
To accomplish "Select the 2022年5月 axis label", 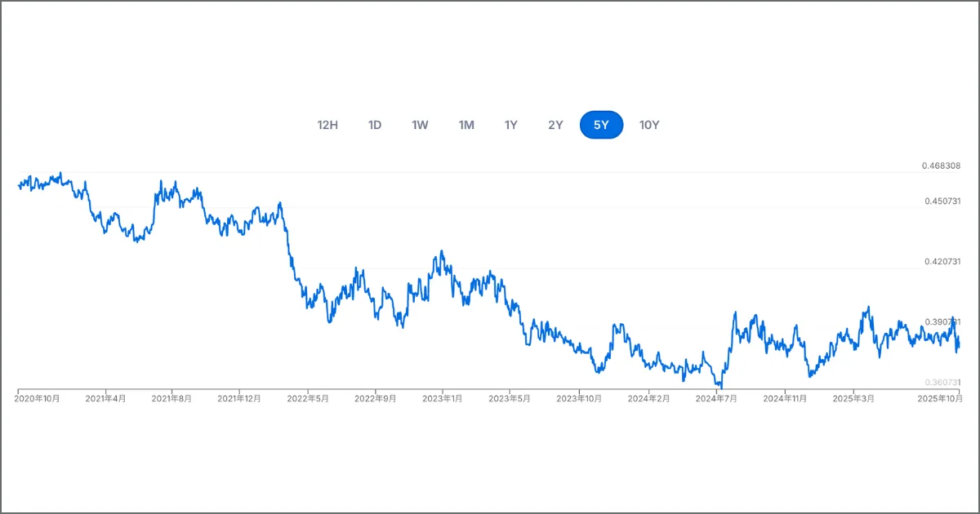I will coord(307,398).
